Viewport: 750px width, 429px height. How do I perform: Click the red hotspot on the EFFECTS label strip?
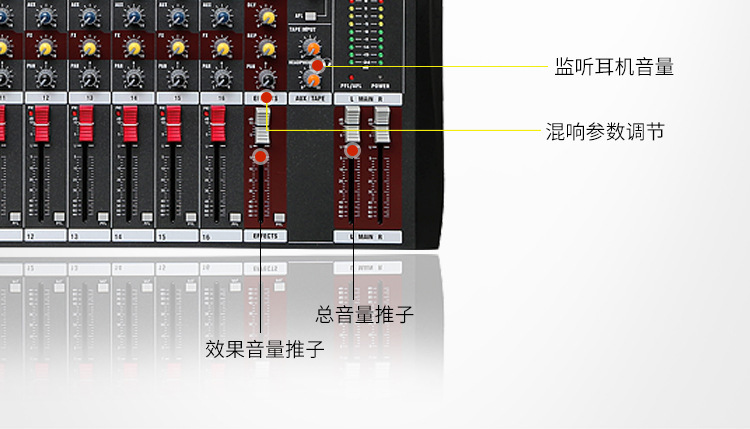point(266,98)
